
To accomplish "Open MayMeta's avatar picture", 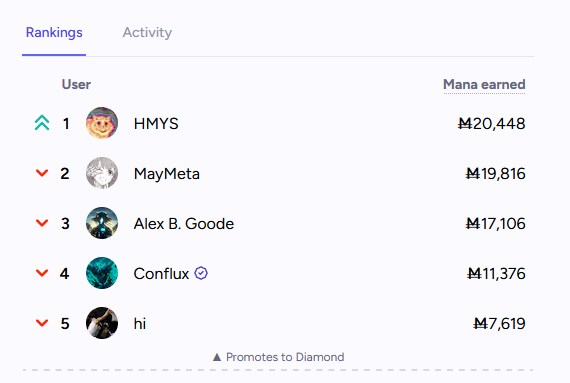I will coord(102,173).
